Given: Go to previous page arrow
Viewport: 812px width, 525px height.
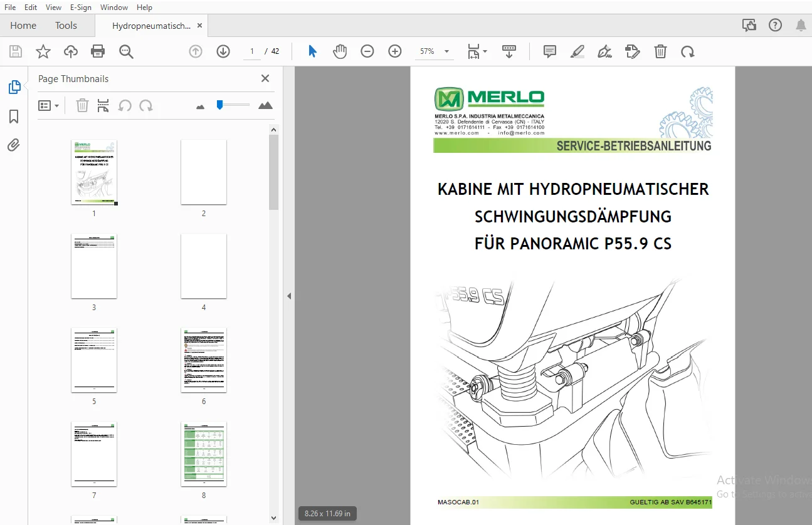Looking at the screenshot, I should [196, 51].
